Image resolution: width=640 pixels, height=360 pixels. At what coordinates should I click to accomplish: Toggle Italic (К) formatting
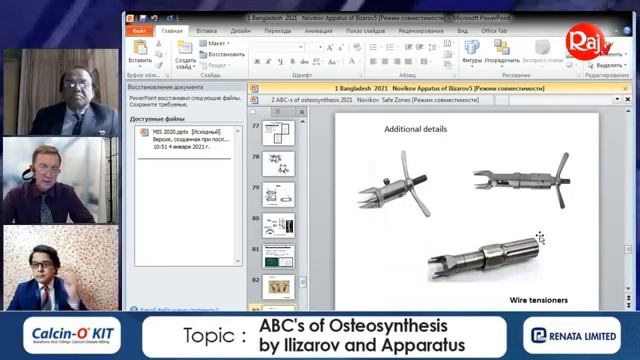coord(268,62)
